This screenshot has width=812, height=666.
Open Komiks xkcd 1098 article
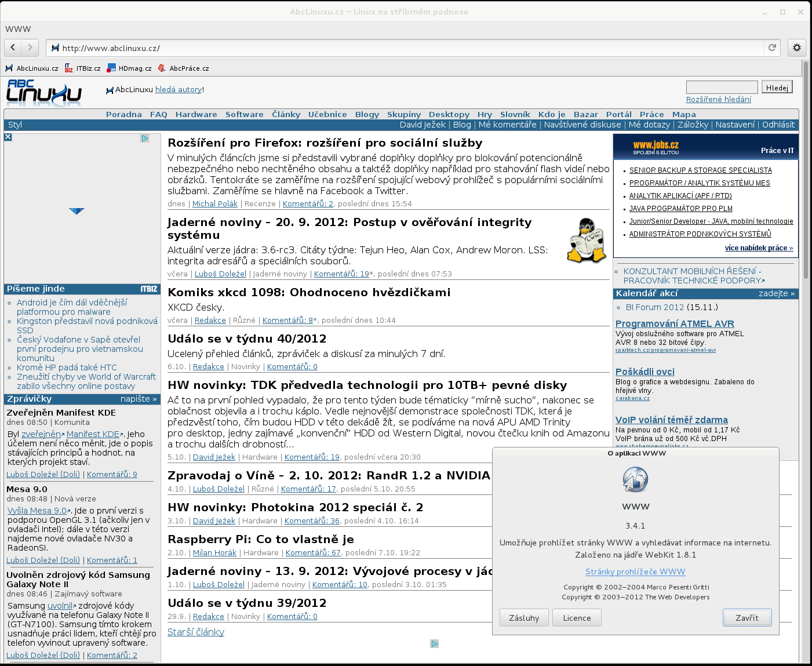[309, 292]
